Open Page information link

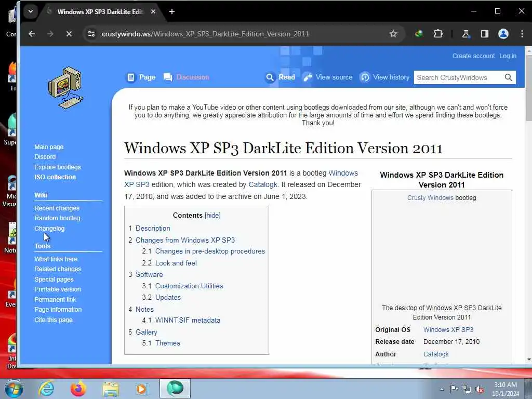pos(58,310)
